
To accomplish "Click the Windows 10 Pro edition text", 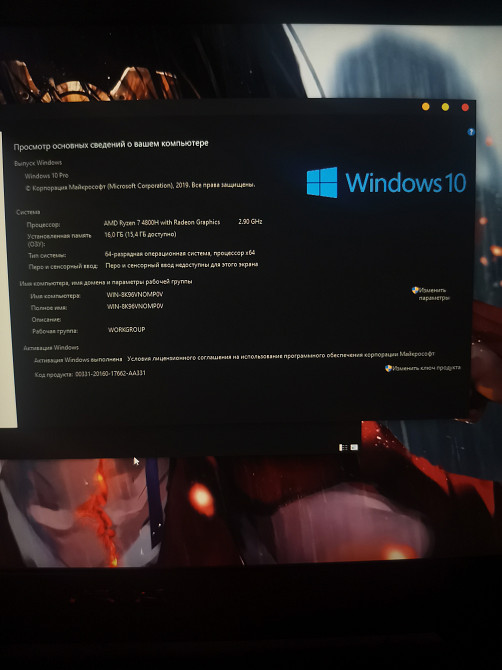I will pos(47,176).
